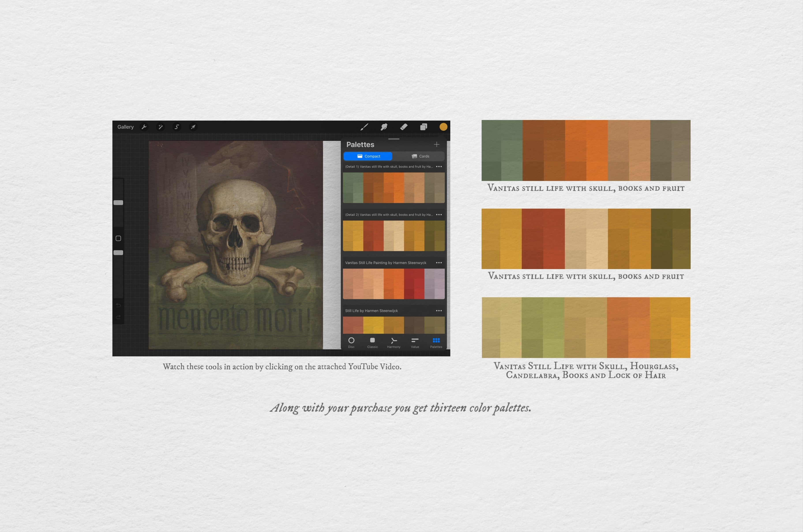Image resolution: width=803 pixels, height=532 pixels.
Task: Tap the undo arrow on the sidebar
Action: click(x=118, y=305)
